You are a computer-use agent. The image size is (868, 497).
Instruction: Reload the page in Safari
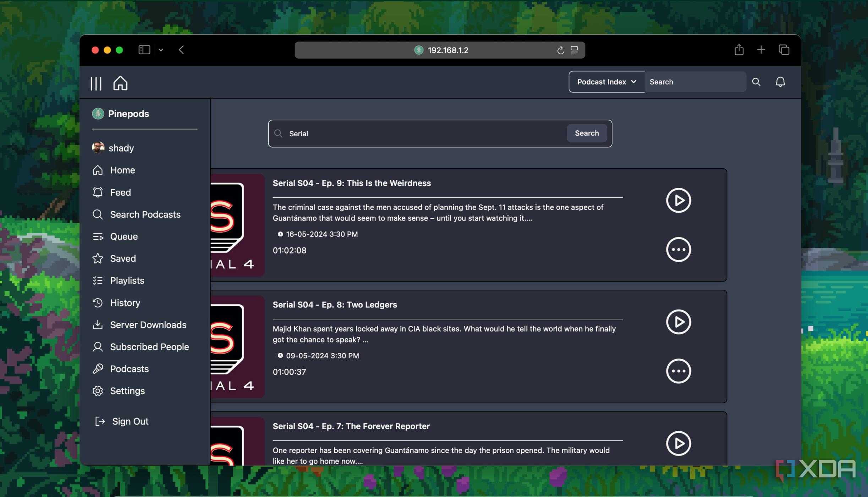(x=560, y=50)
